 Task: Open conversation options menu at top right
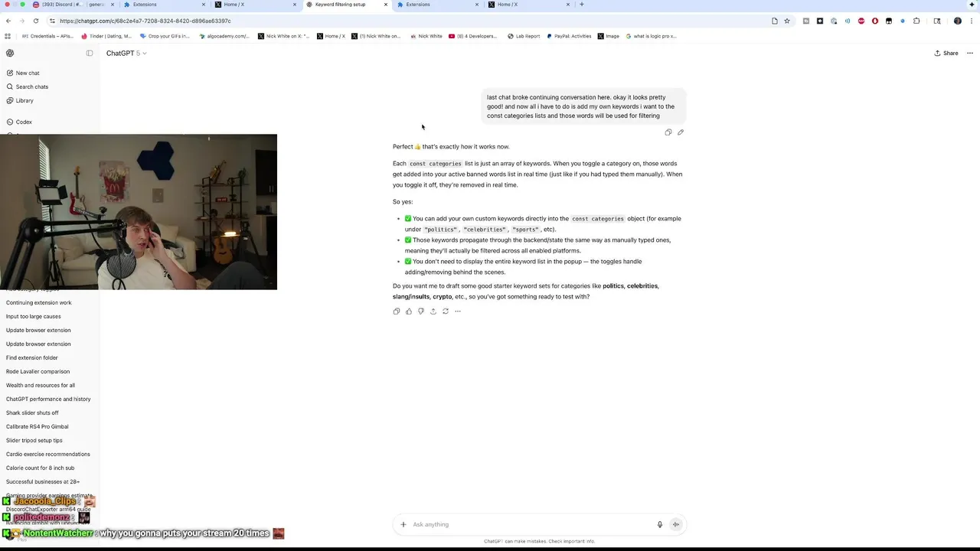pyautogui.click(x=969, y=53)
